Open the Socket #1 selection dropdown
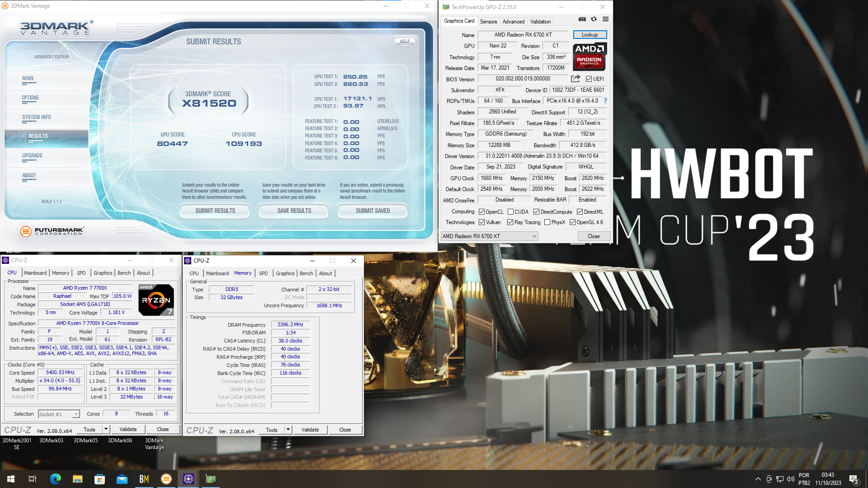Screen dimensions: 868x488 (x=59, y=414)
